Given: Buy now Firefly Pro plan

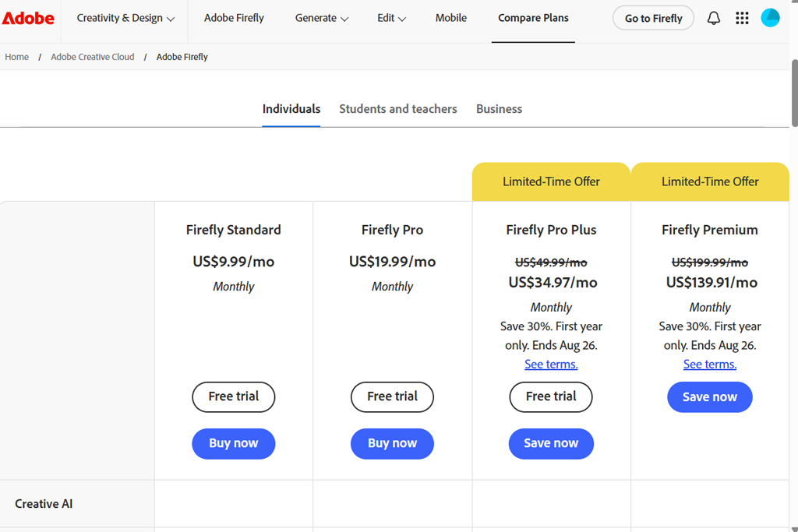Looking at the screenshot, I should 393,443.
